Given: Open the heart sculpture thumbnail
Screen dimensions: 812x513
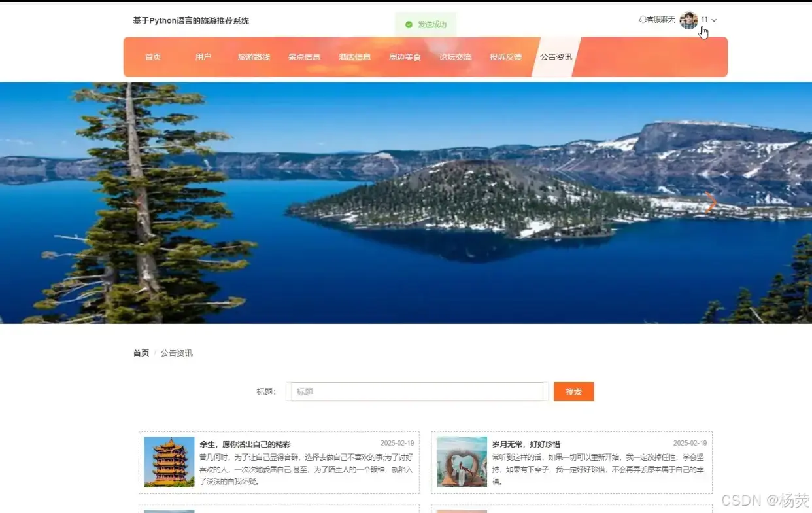Looking at the screenshot, I should [462, 462].
